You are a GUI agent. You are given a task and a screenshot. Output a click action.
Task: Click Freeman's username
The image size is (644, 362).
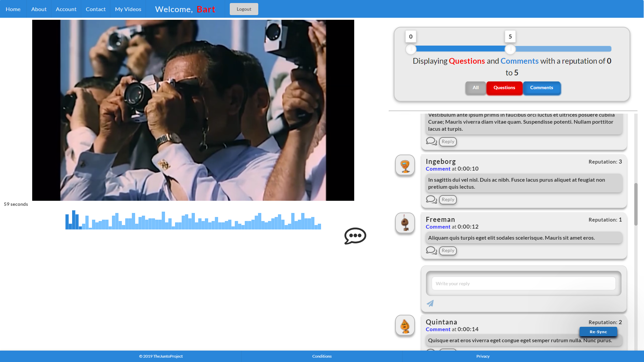[440, 220]
